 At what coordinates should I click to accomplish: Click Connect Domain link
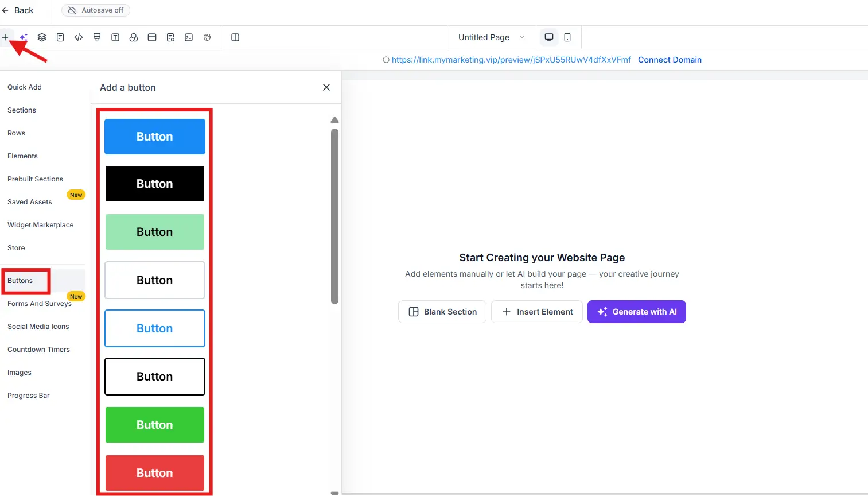[670, 60]
